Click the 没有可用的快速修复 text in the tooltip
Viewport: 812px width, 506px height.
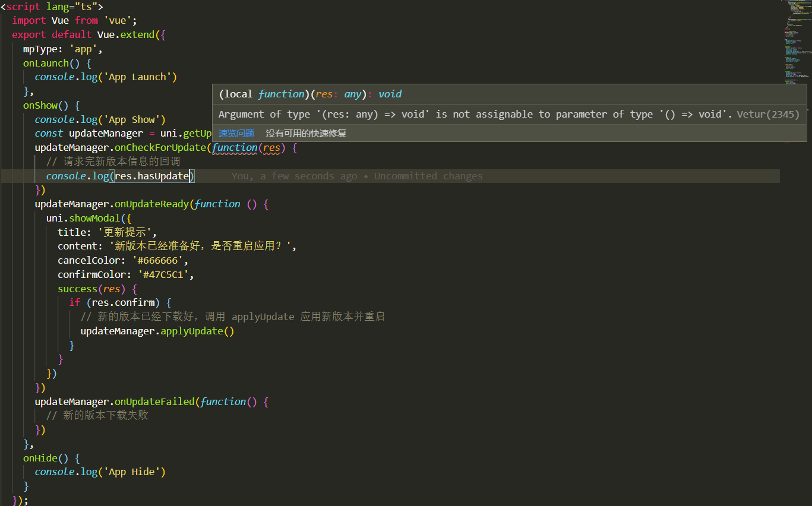click(306, 134)
